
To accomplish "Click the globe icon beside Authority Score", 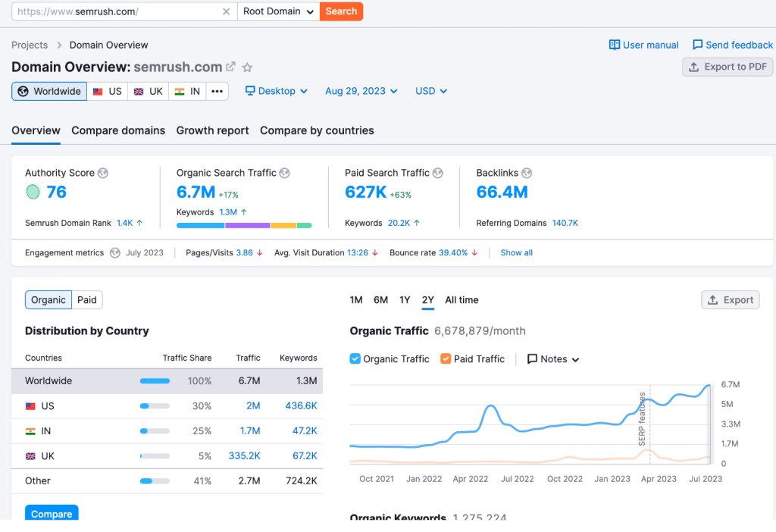I will (103, 173).
